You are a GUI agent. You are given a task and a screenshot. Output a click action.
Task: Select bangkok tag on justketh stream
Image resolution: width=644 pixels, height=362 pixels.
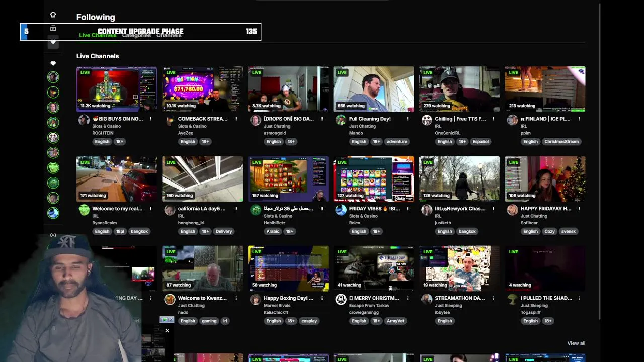coord(467,231)
